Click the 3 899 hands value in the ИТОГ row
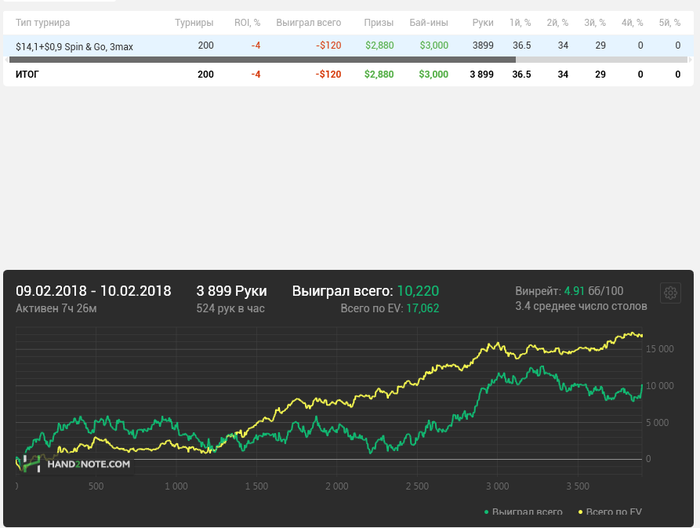The width and height of the screenshot is (700, 528). tap(482, 75)
